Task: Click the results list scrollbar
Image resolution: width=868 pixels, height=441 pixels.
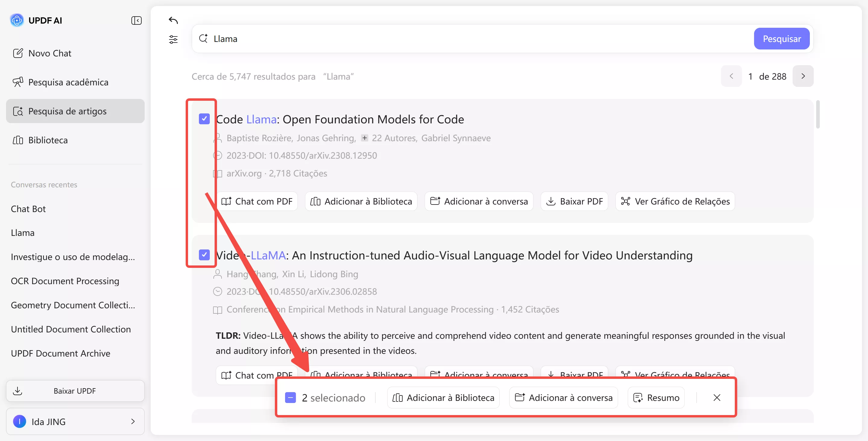Action: point(818,115)
